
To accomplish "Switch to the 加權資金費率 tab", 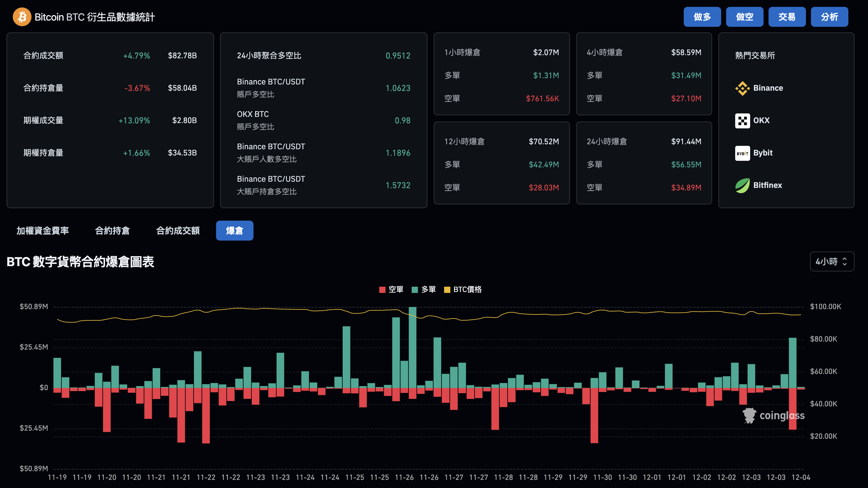I will [42, 231].
